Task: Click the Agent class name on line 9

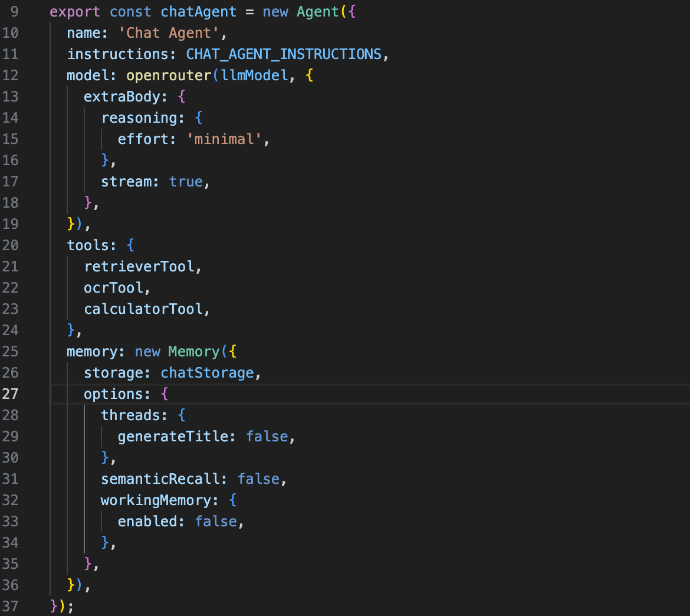Action: (x=318, y=11)
